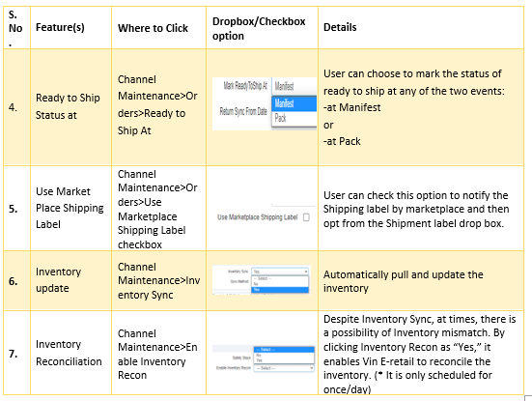Click the Dropbox/Checkbox option header
The width and height of the screenshot is (532, 401).
click(259, 28)
